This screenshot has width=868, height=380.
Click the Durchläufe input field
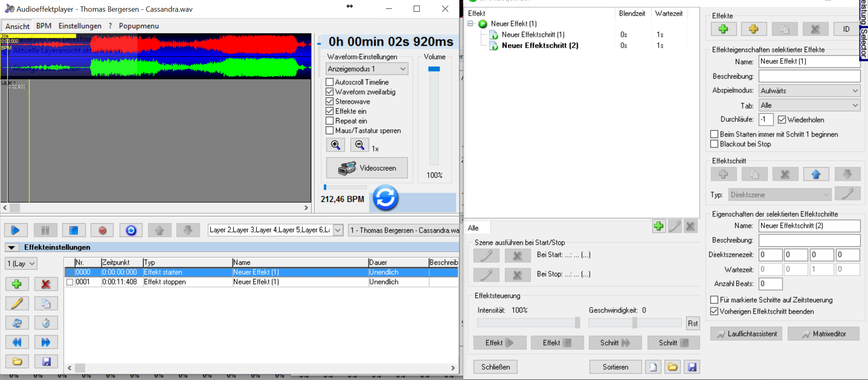click(x=766, y=120)
